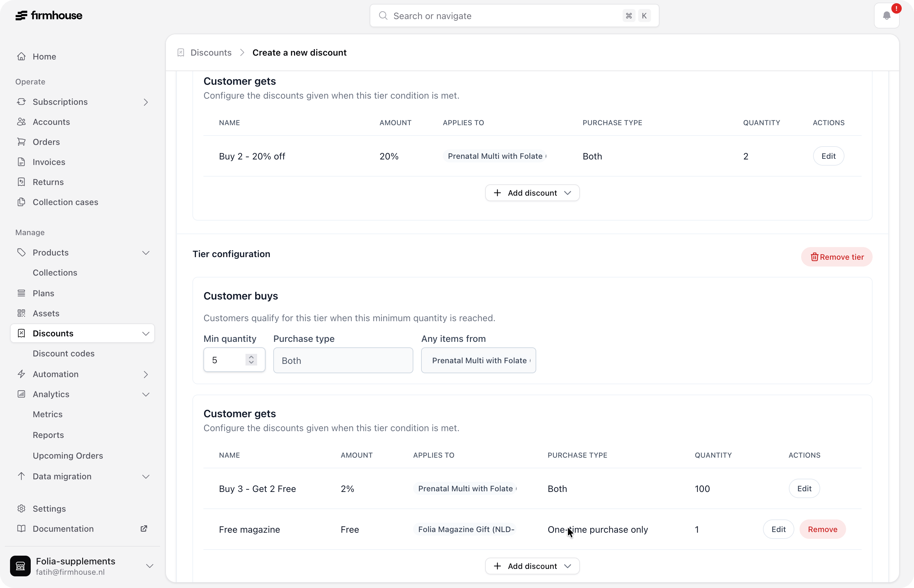
Task: Expand the Automation submenu chevron
Action: click(146, 374)
